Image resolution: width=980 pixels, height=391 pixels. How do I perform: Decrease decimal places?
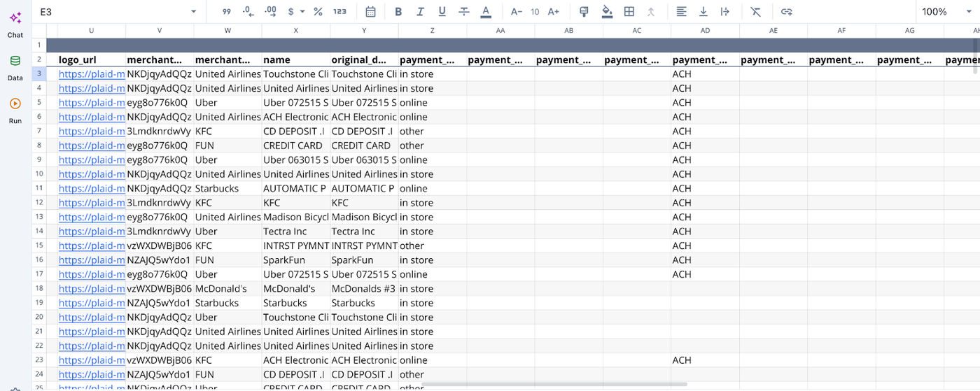coord(248,11)
